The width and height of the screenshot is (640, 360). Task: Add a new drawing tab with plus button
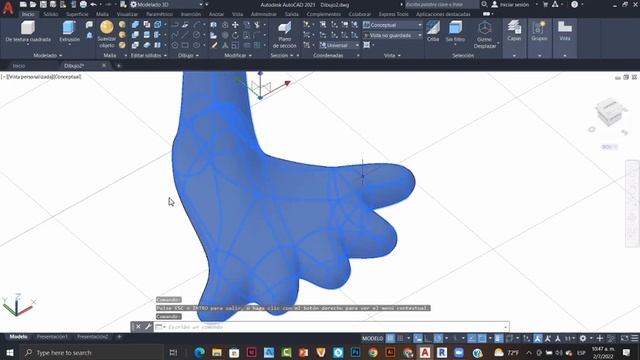pos(119,65)
